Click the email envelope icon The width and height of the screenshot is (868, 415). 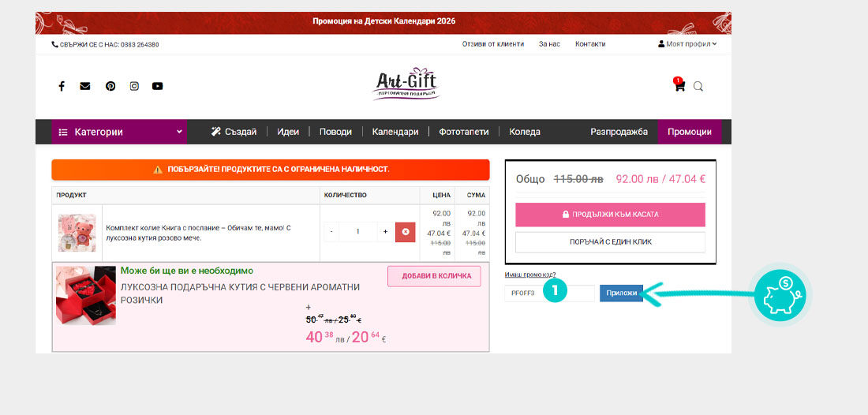tap(85, 86)
